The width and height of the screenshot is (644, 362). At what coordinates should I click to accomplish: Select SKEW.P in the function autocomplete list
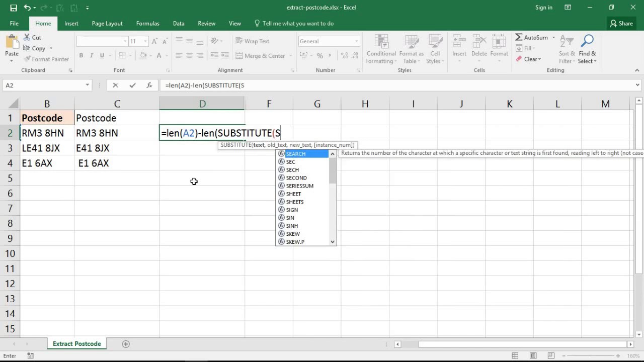(x=302, y=242)
